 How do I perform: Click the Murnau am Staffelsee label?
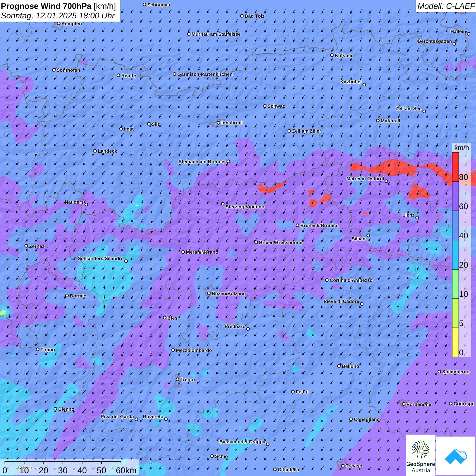(x=216, y=34)
